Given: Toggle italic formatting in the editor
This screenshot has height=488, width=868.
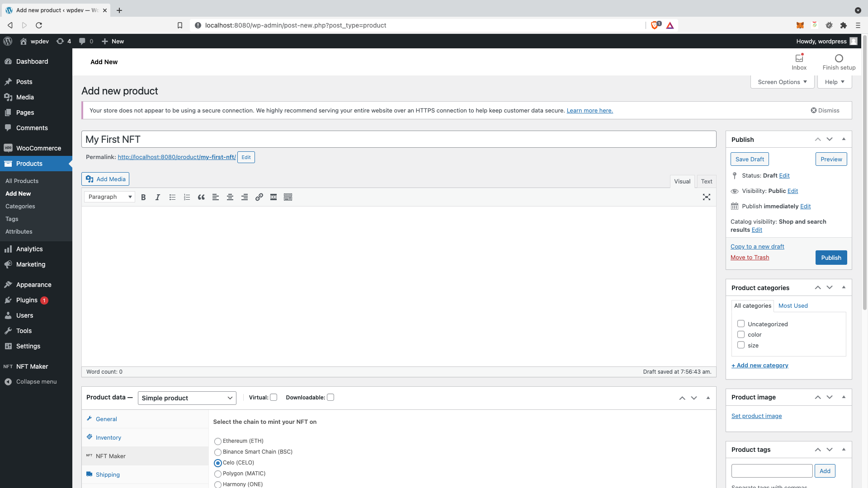Looking at the screenshot, I should coord(158,197).
